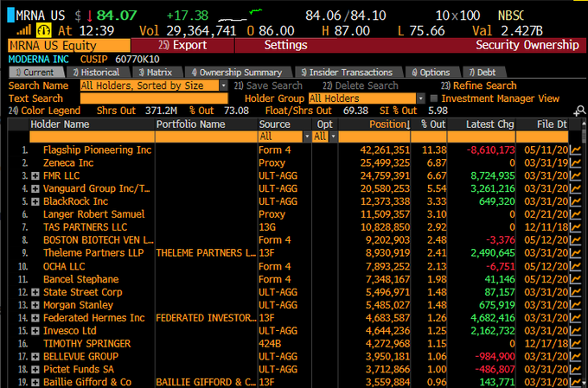Open chart icon for Flagship Pioneering row
This screenshot has width=588, height=388.
click(x=575, y=150)
